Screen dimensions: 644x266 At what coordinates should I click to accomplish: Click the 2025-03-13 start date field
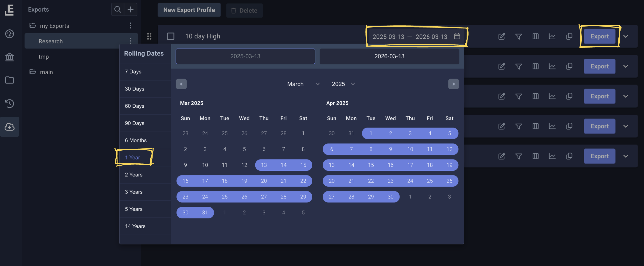[x=245, y=56]
